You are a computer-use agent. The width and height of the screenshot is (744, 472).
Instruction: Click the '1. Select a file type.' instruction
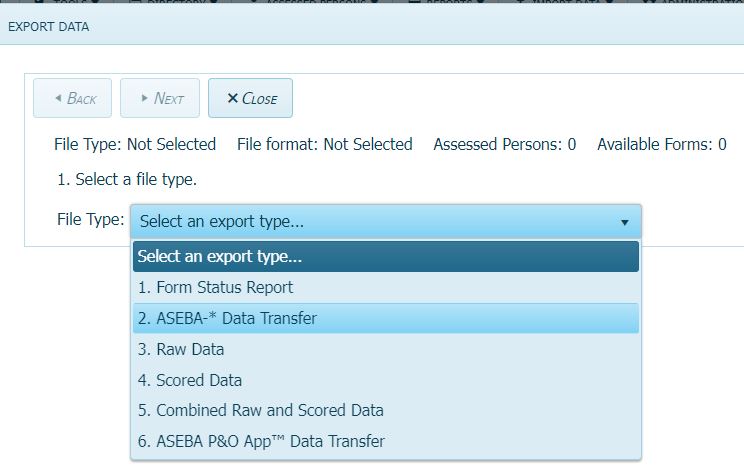pyautogui.click(x=127, y=180)
